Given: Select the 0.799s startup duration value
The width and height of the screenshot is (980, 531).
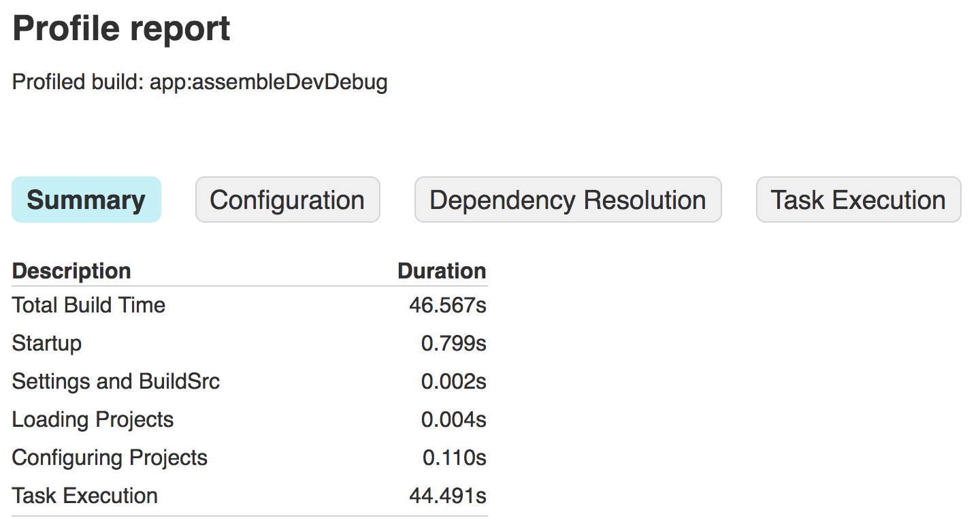Looking at the screenshot, I should pos(453,343).
